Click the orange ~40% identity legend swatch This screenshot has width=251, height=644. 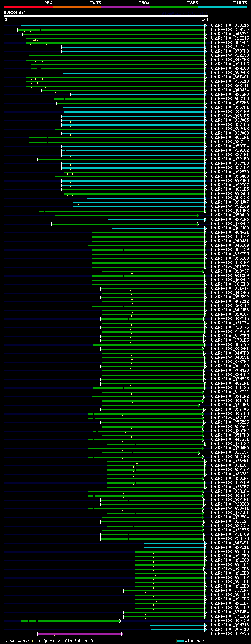point(76,7)
